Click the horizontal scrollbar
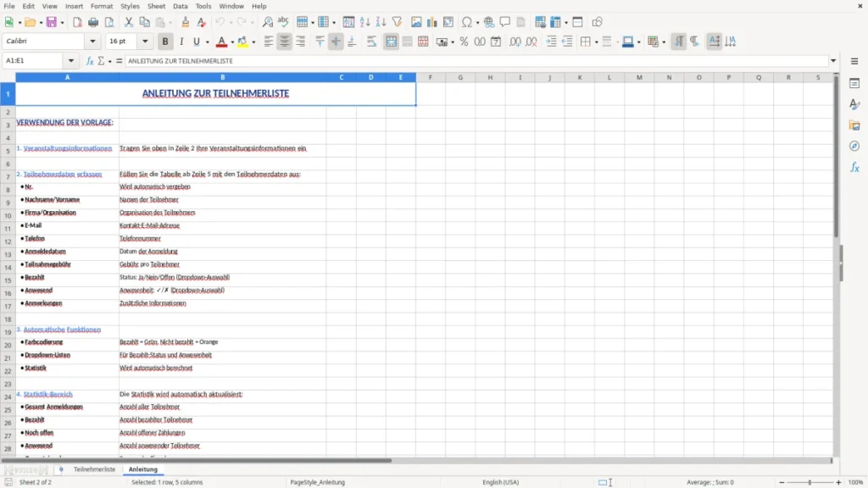Viewport: 868px width, 488px height. (197, 460)
